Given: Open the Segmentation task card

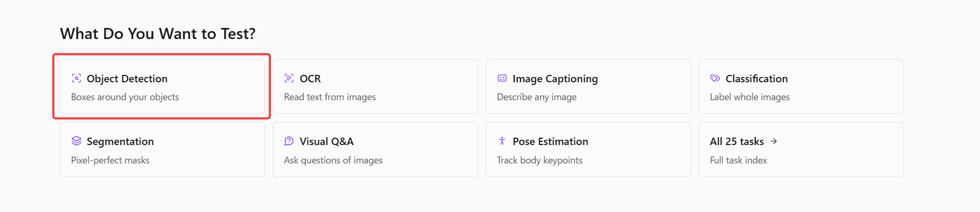Looking at the screenshot, I should (162, 150).
